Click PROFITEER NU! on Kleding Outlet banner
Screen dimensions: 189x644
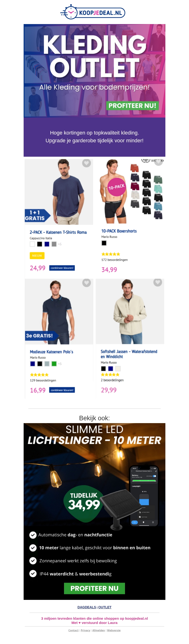(x=132, y=105)
